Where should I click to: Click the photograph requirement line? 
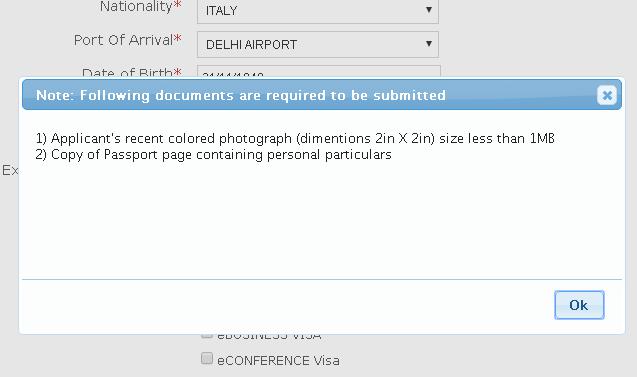(x=295, y=139)
